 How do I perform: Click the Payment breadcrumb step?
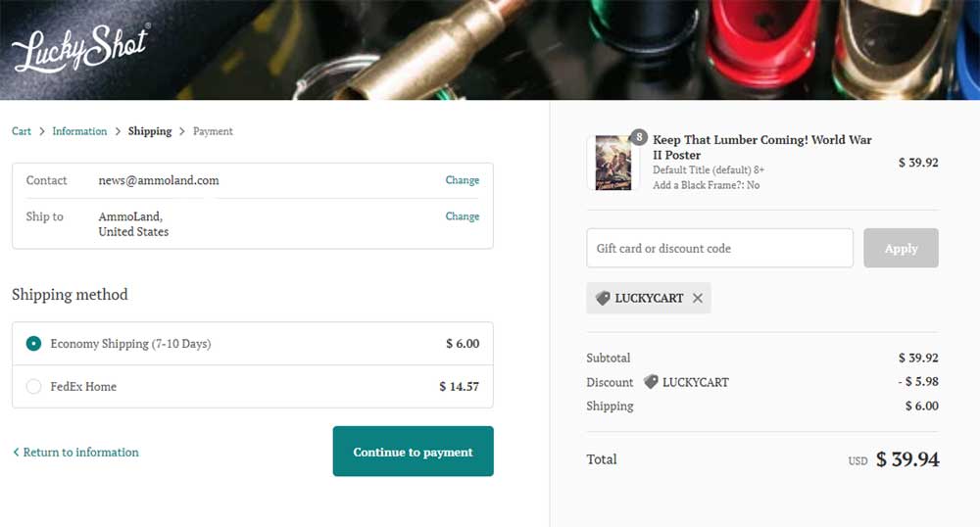(213, 131)
